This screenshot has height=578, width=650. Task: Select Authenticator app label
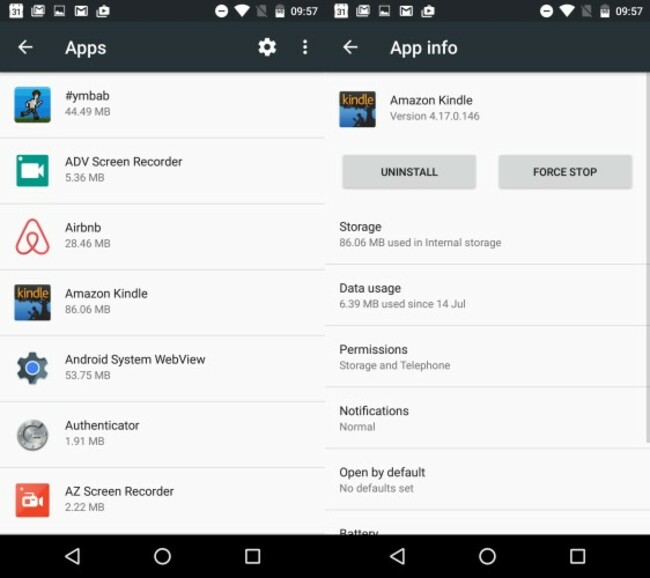click(x=102, y=425)
